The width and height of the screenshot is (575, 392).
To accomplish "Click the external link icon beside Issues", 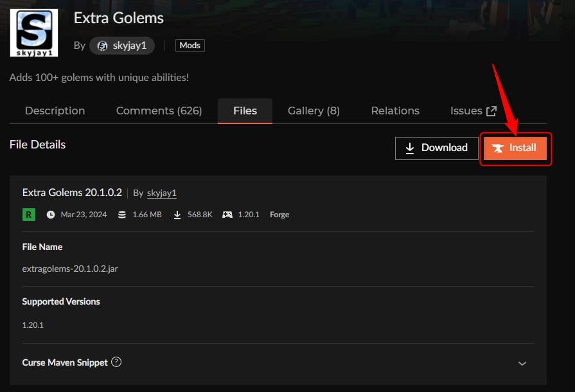I will point(491,111).
